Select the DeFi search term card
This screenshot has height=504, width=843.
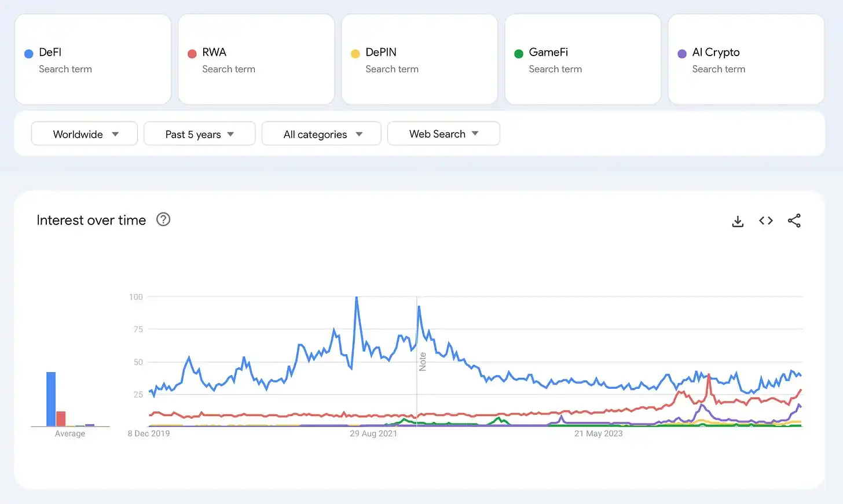coord(93,60)
